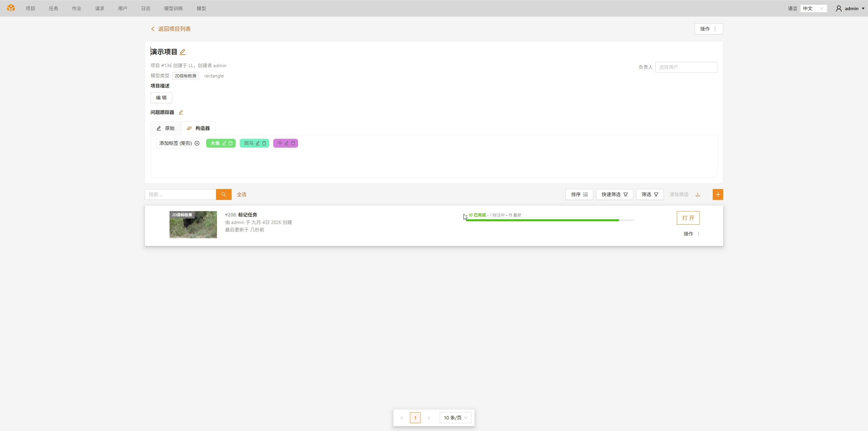Viewport: 868px width, 431px height.
Task: Switch to the 原始 tab
Action: point(165,128)
